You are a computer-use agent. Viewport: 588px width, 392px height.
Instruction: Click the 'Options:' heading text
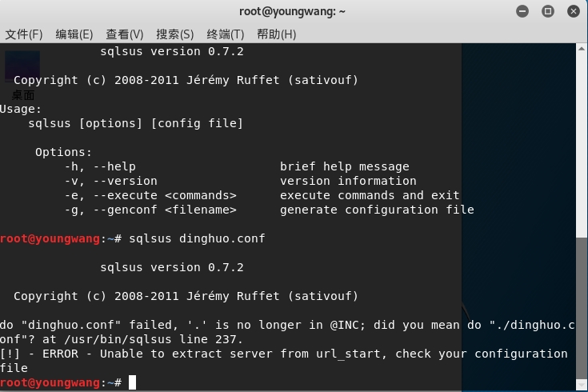coord(63,152)
